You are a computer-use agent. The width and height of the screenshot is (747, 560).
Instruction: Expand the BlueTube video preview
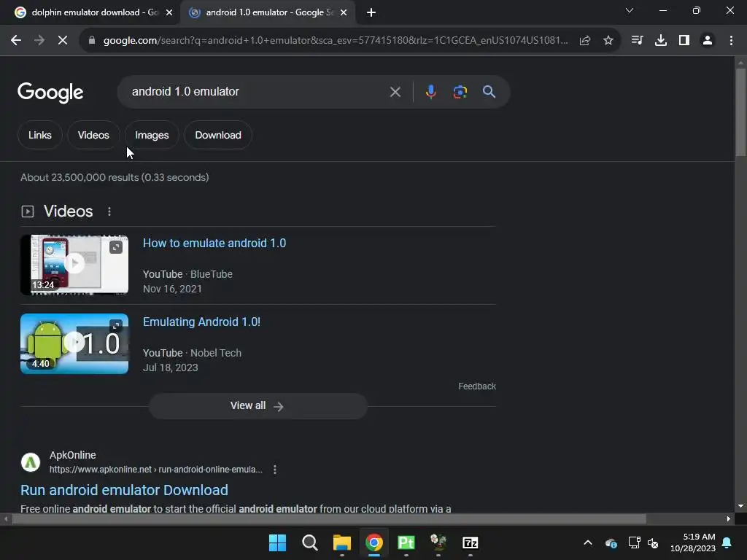[x=116, y=247]
